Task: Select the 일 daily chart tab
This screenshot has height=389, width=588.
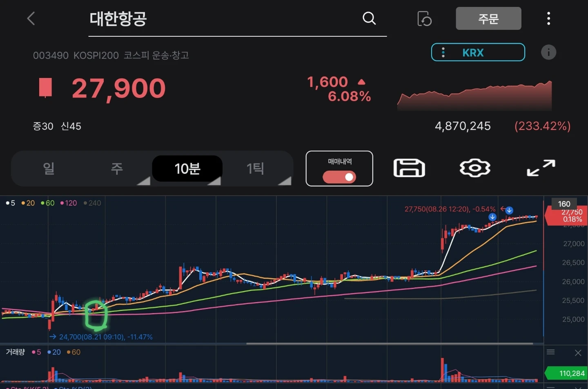Action: coord(49,168)
